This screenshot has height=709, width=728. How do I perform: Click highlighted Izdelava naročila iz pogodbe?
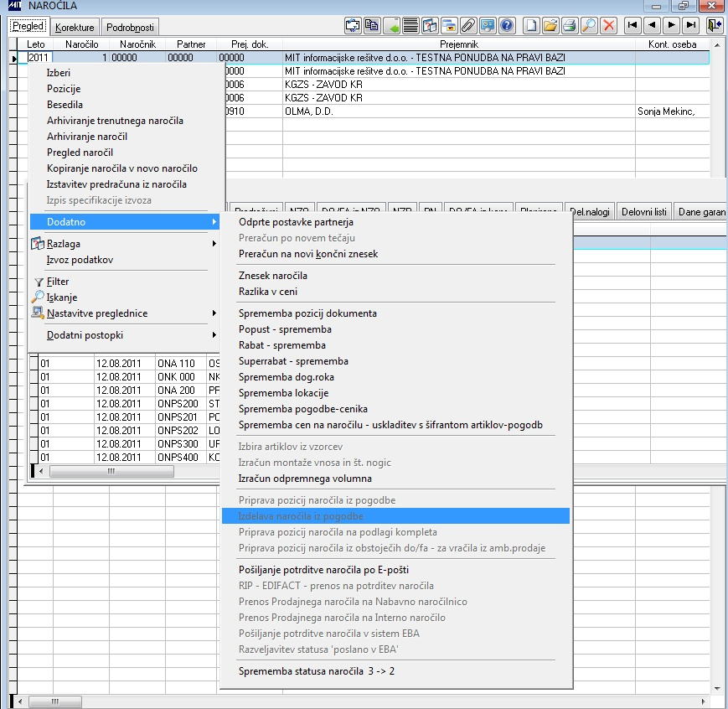395,516
